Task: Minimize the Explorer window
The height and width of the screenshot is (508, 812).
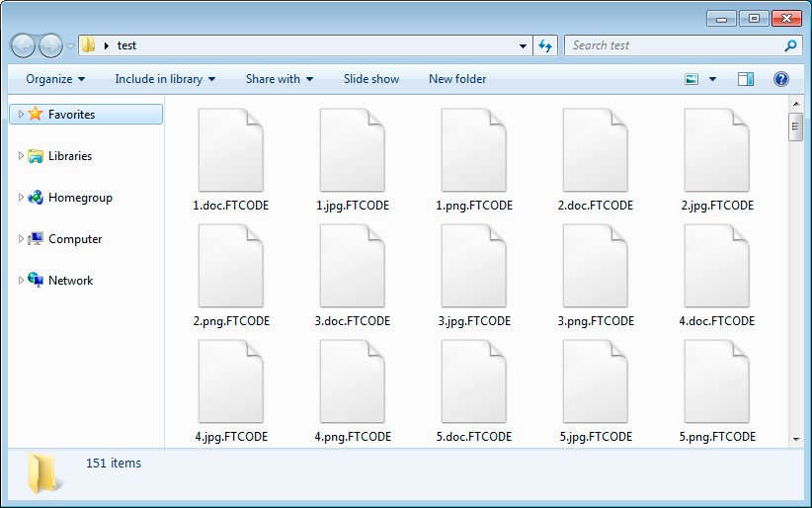Action: [721, 19]
